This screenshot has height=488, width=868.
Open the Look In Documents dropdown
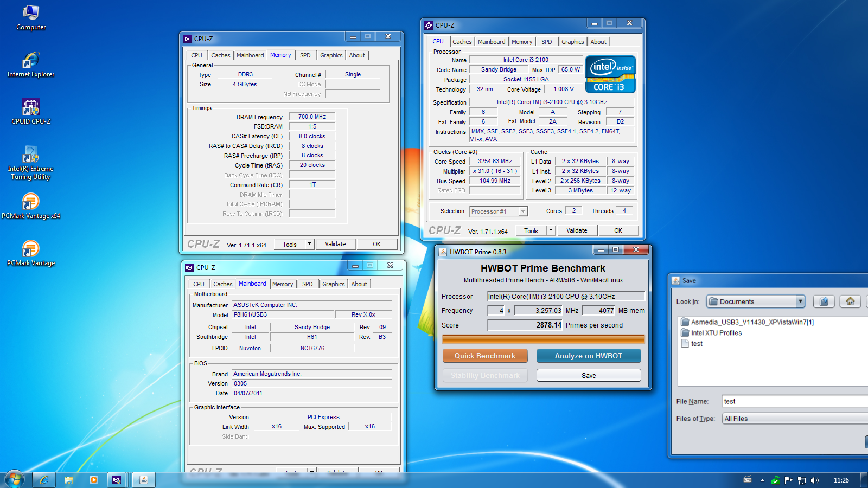756,301
